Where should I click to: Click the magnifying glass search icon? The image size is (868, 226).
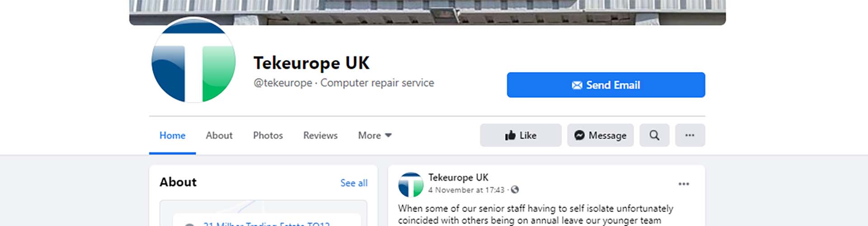click(654, 136)
